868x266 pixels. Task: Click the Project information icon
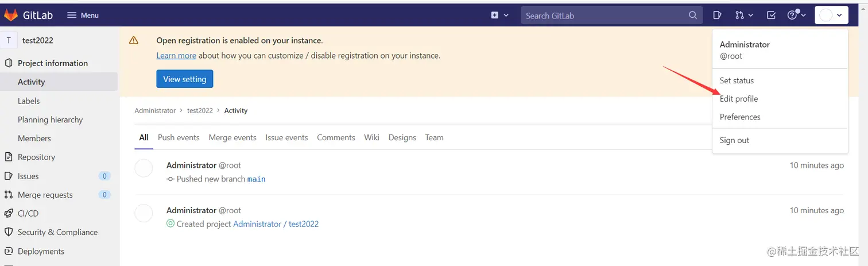tap(9, 63)
